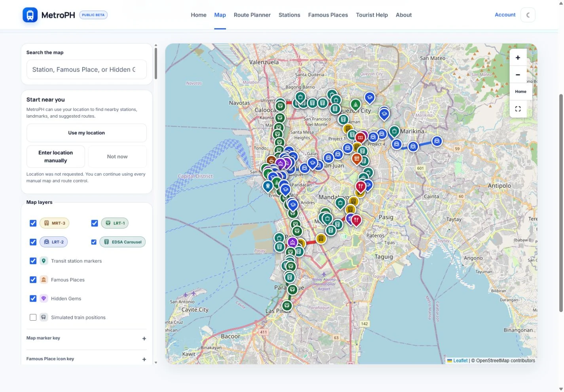
Task: Choose Enter location manually
Action: 56,157
